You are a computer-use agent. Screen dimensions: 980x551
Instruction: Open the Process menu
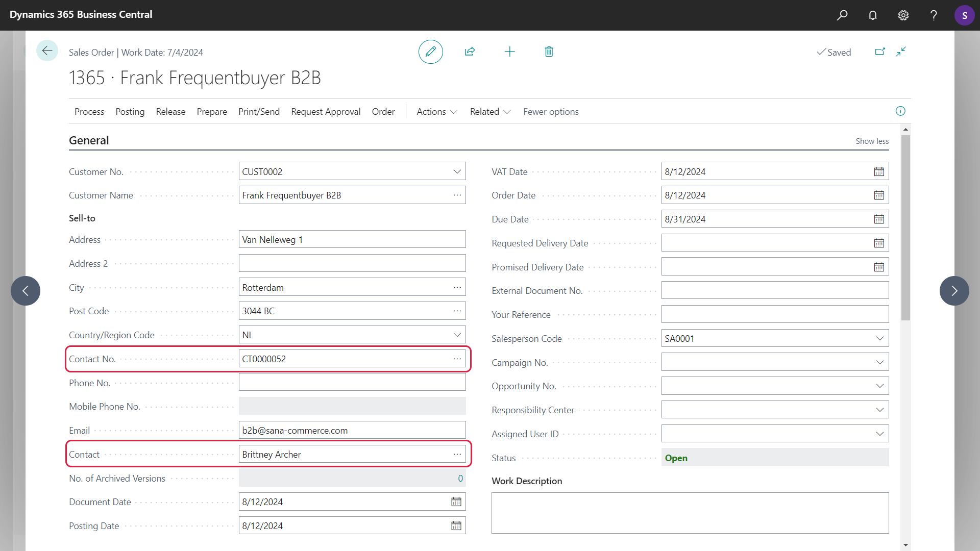[89, 112]
